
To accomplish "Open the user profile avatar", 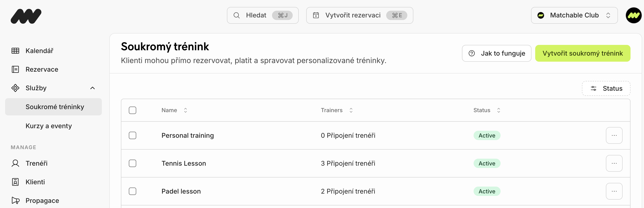I will [633, 16].
